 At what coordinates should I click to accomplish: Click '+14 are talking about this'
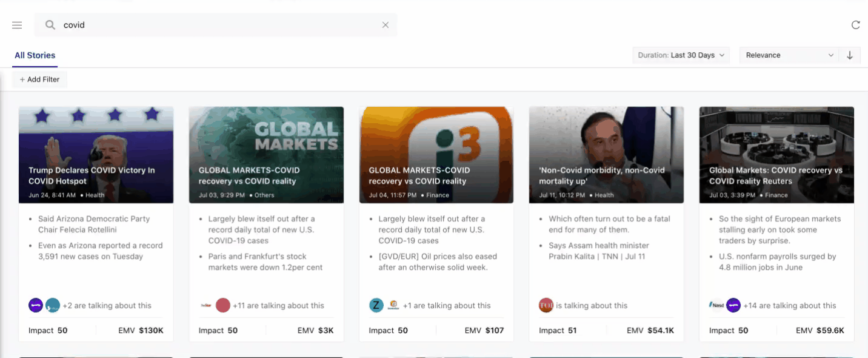click(x=790, y=306)
